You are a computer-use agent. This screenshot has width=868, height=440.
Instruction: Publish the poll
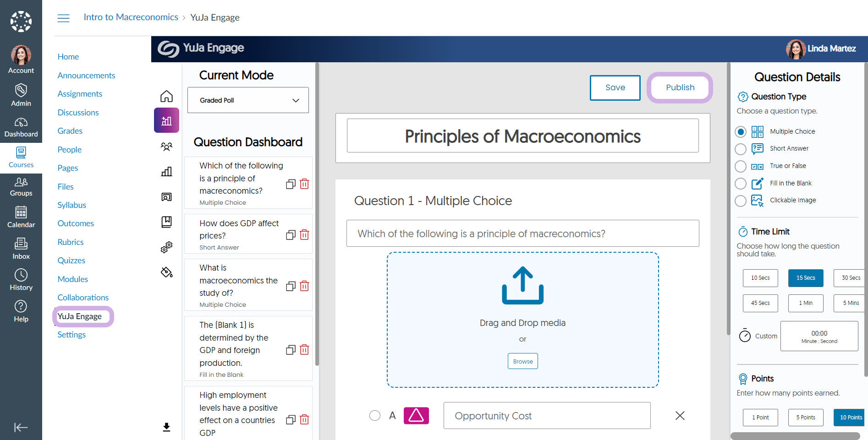[x=680, y=87]
